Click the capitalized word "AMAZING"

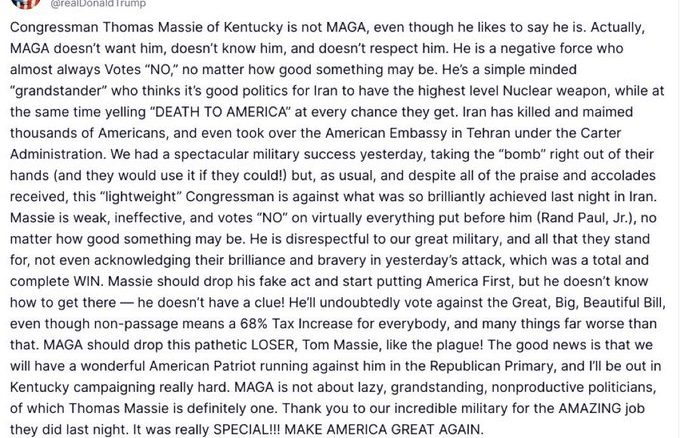click(x=590, y=409)
